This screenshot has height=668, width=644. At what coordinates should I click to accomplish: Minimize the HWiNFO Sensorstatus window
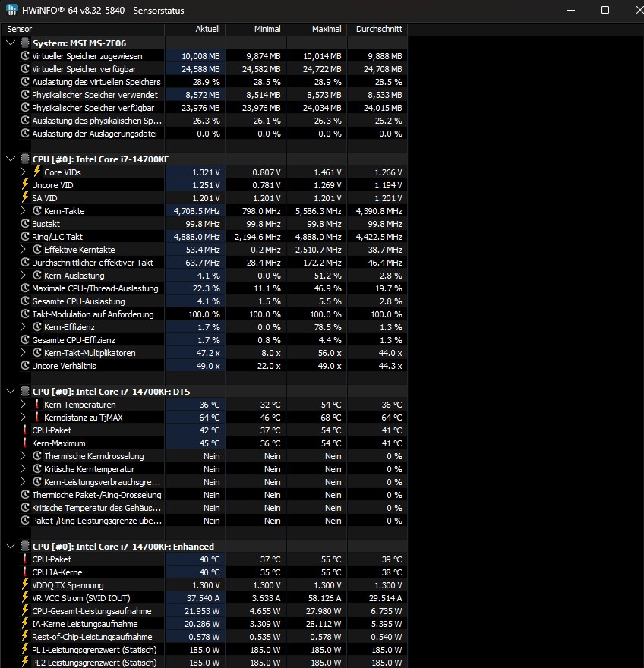(x=571, y=10)
